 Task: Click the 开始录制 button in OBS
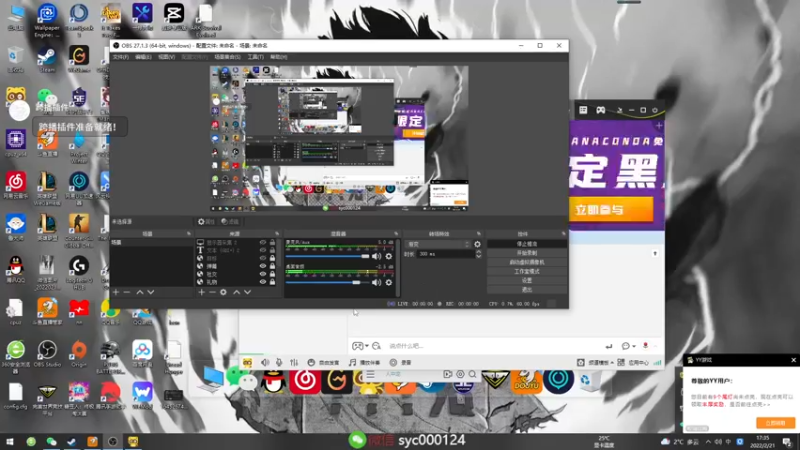click(527, 253)
